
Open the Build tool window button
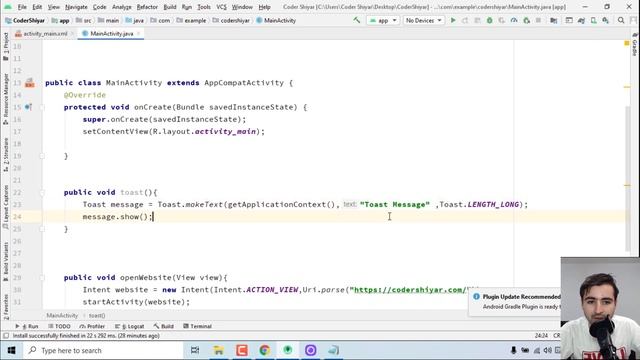click(164, 326)
